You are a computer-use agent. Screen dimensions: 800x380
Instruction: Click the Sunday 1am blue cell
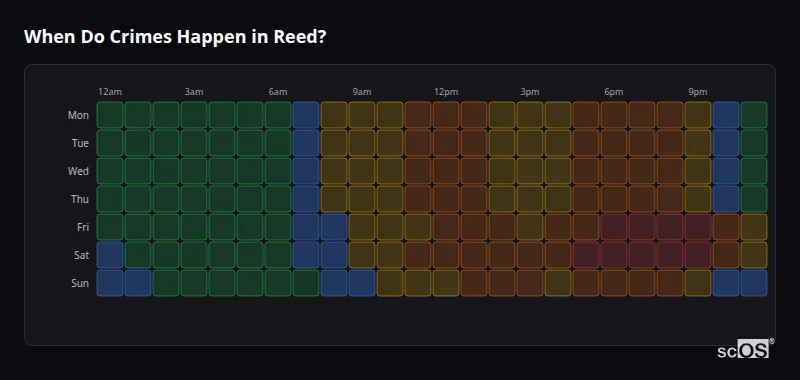(138, 283)
